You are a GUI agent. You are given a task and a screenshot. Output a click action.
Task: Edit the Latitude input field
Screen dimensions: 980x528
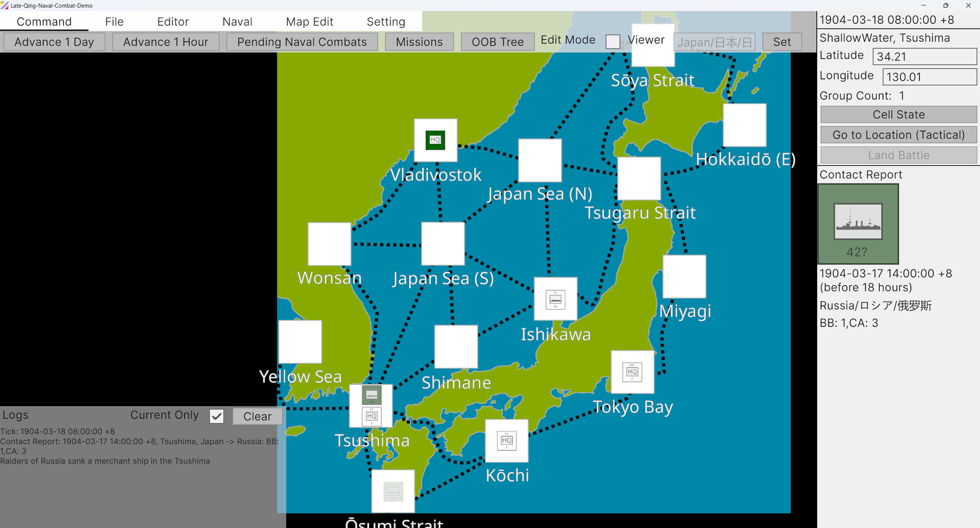pos(924,56)
